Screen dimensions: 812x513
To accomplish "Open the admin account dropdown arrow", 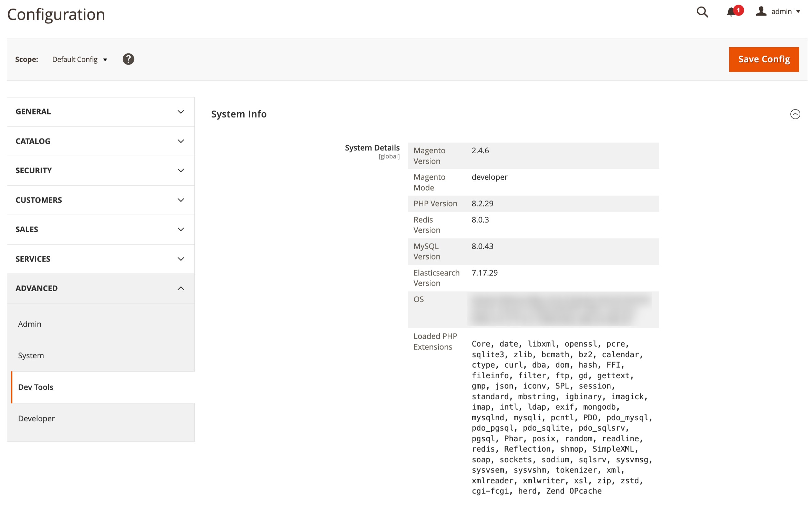I will click(798, 12).
